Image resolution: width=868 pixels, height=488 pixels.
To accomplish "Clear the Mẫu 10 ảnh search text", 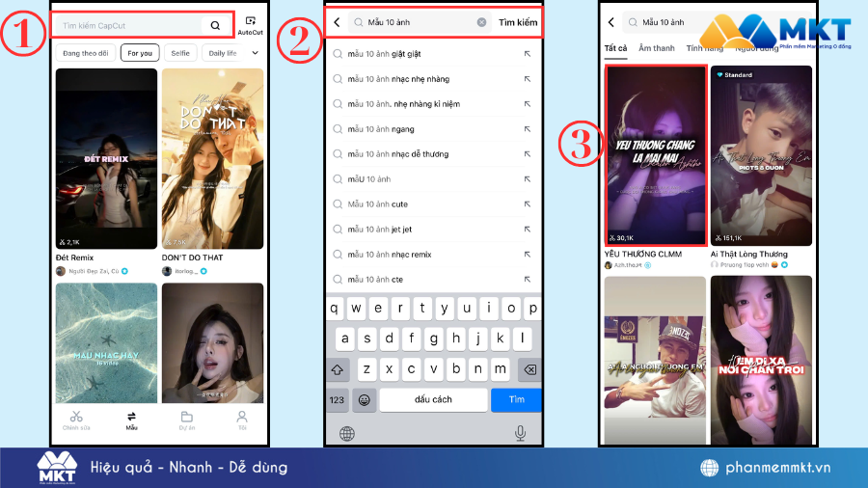I will coord(481,22).
